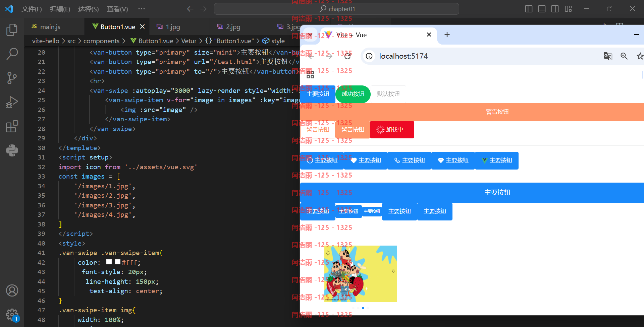Click the VS Code logo icon
Viewport: 644px width, 327px height.
click(x=9, y=9)
